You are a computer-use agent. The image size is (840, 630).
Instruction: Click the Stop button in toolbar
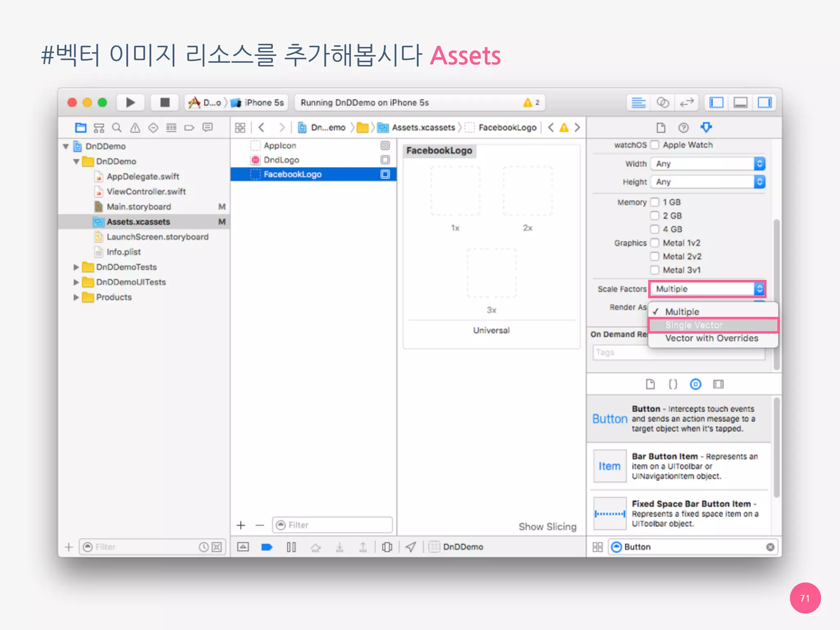165,103
